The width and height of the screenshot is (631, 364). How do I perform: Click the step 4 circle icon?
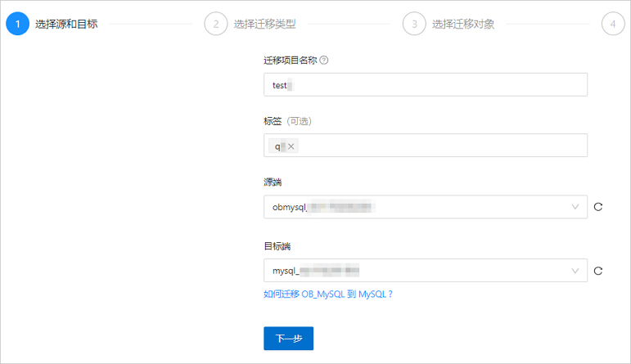pos(613,24)
